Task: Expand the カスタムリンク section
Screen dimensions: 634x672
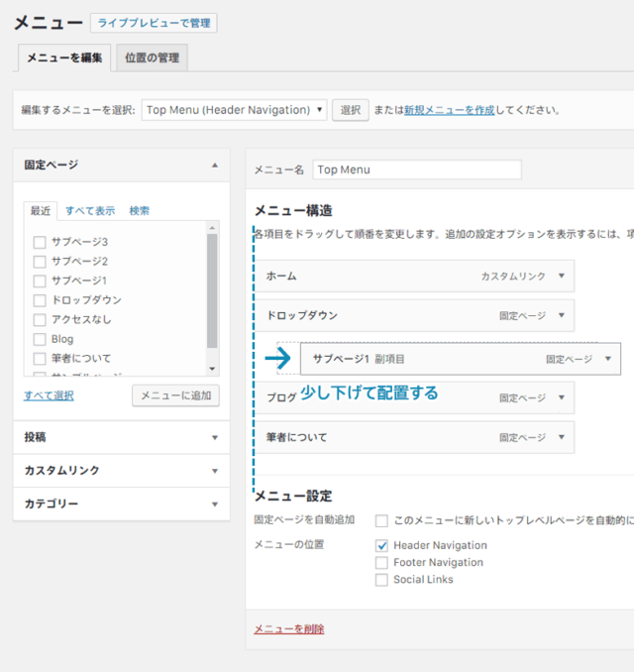Action: tap(122, 471)
